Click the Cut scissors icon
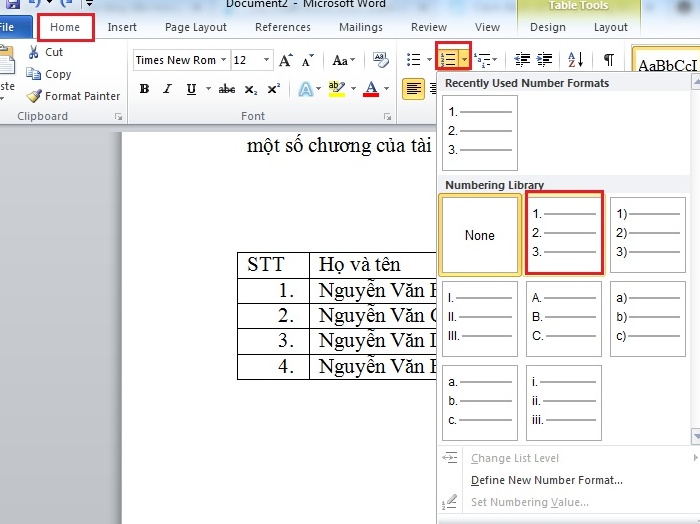 coord(33,52)
